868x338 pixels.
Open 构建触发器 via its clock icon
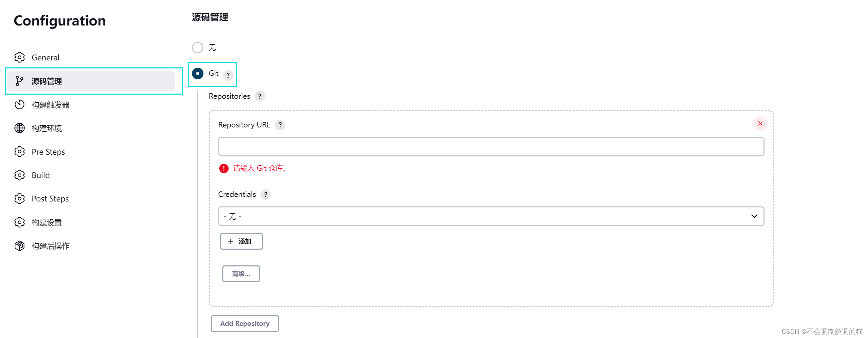[20, 104]
